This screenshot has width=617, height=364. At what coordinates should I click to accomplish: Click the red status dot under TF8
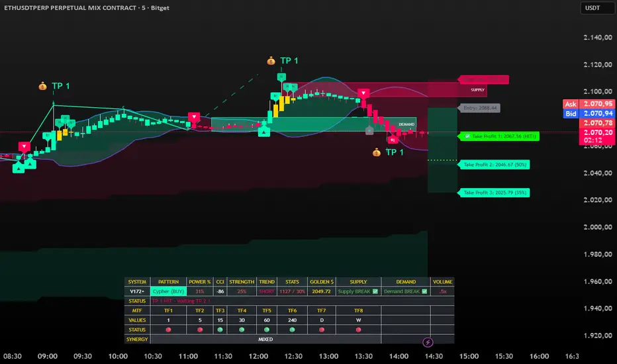358,330
